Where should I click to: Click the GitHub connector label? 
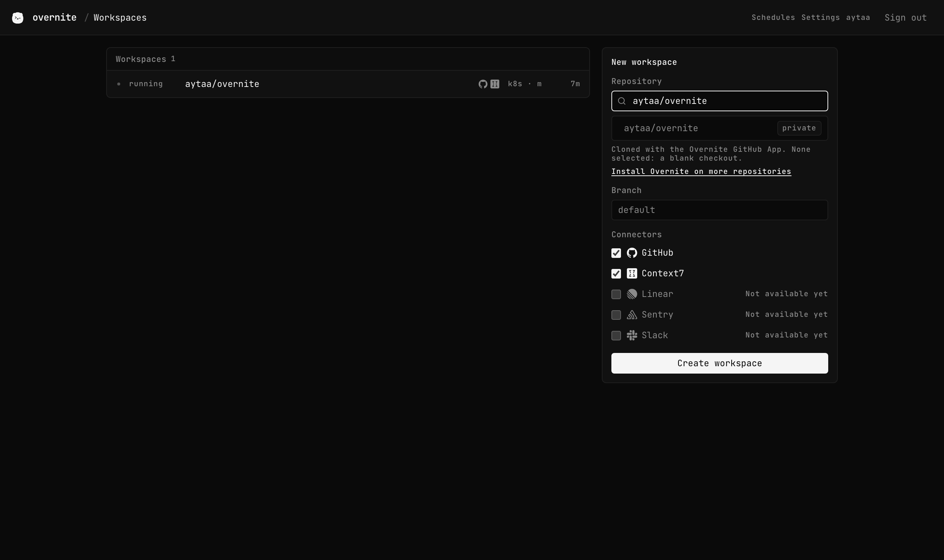click(x=657, y=253)
